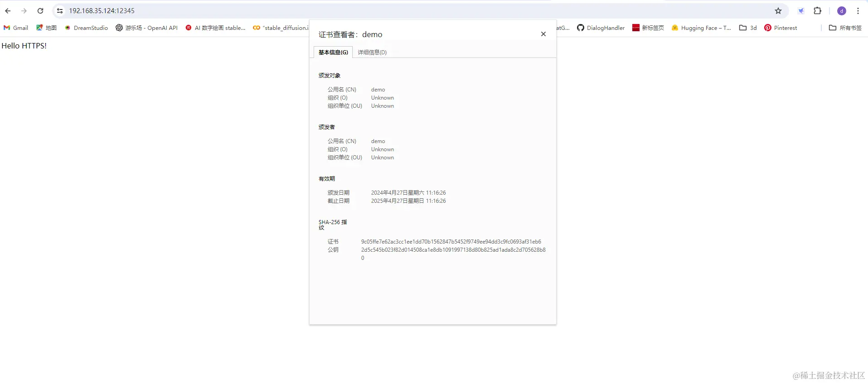Open the 新标签页 bookmark
Viewport: 868px width, 383px height.
[x=648, y=28]
